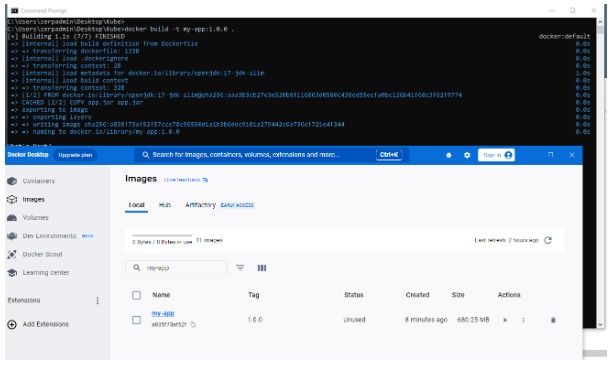The height and width of the screenshot is (367, 614).
Task: Click the Upgrade plan button
Action: click(75, 155)
